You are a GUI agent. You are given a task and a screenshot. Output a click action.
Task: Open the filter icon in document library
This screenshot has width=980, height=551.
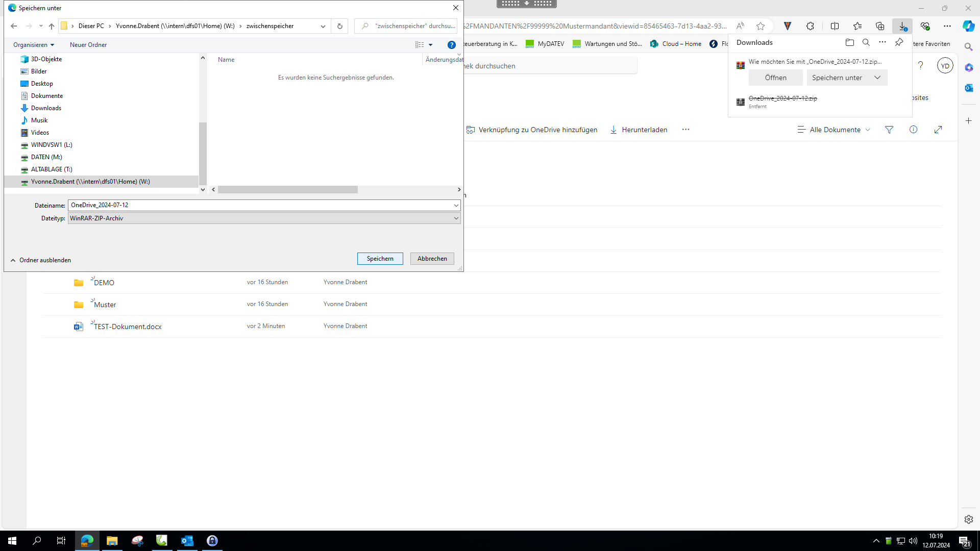889,130
